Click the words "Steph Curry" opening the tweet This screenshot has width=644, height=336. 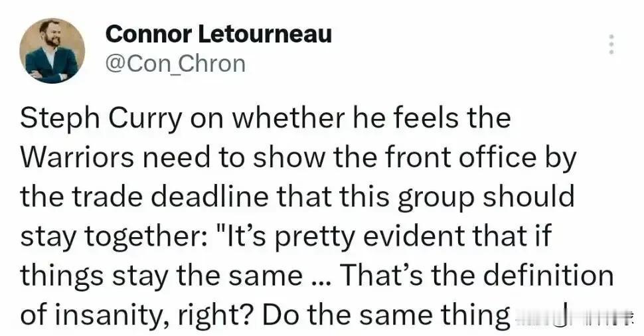click(101, 119)
